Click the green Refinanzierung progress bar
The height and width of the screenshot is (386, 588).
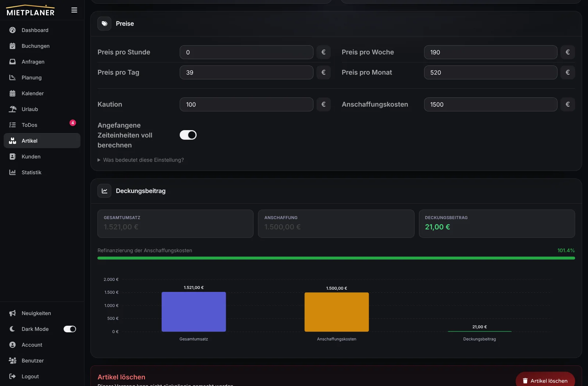pos(336,258)
